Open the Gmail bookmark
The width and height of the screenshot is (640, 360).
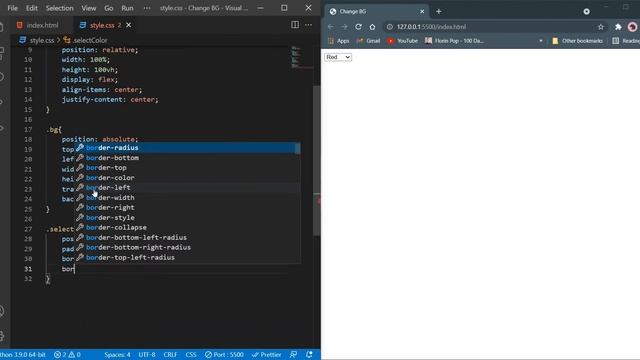[x=368, y=41]
